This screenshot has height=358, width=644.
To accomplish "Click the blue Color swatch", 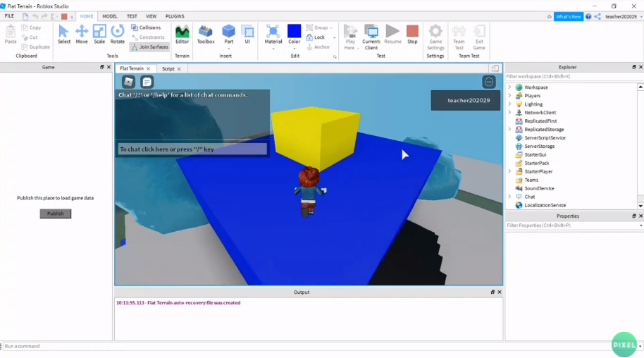I will pyautogui.click(x=294, y=31).
